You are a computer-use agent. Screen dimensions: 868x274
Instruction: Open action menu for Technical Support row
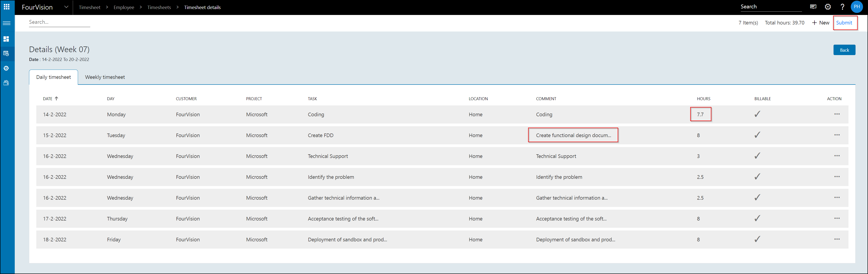click(x=837, y=156)
